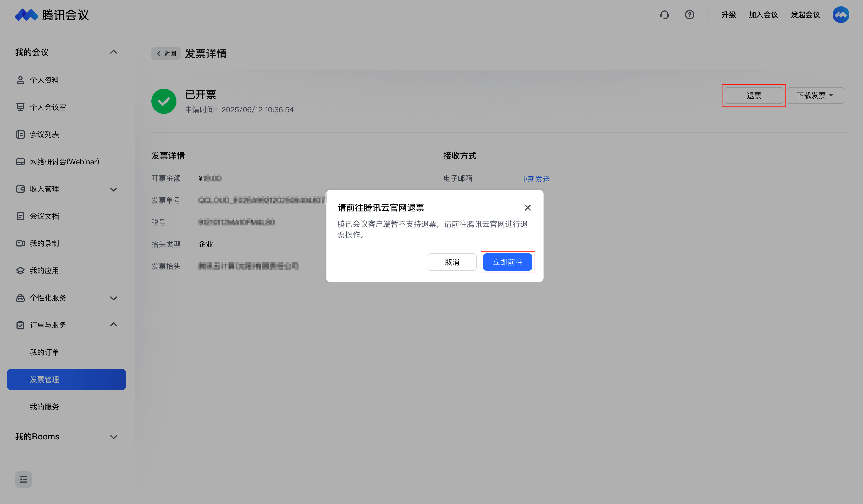Click 升级 in the top bar

729,15
